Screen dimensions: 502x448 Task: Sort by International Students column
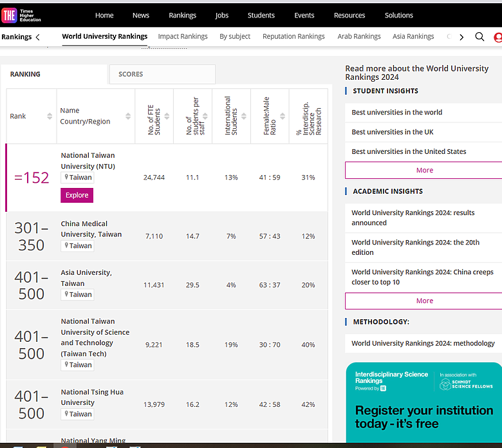click(x=244, y=116)
